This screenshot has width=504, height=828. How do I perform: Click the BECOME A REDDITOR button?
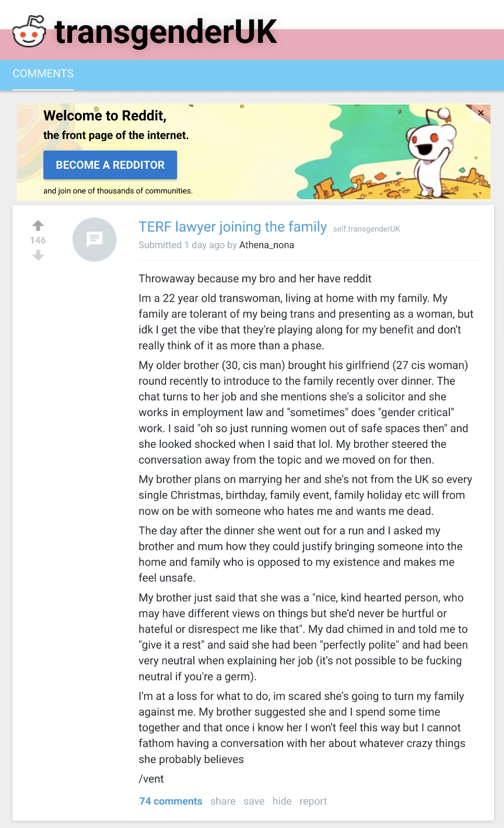pos(110,165)
